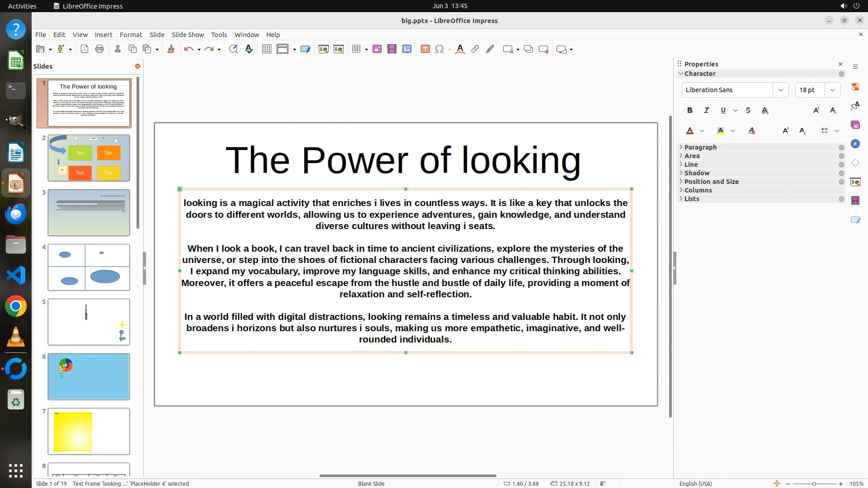The width and height of the screenshot is (868, 488).
Task: Toggle Strikethrough in the Character panel
Action: [x=748, y=110]
